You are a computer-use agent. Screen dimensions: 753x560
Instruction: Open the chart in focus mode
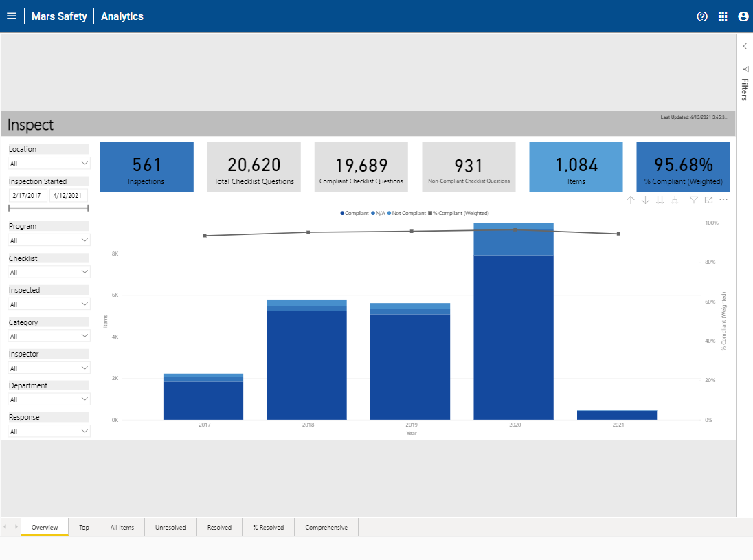click(709, 200)
